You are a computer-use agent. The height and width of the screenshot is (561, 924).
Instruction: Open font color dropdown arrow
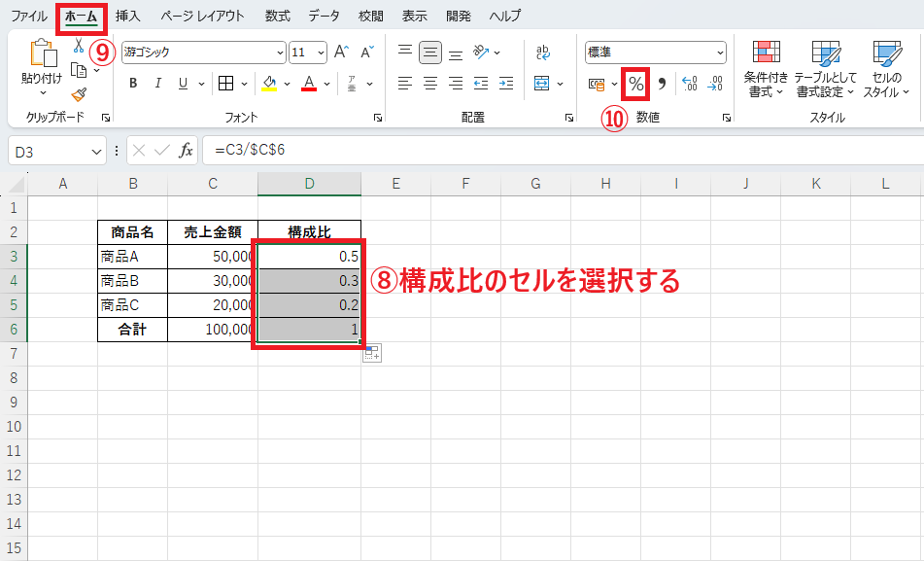[327, 84]
